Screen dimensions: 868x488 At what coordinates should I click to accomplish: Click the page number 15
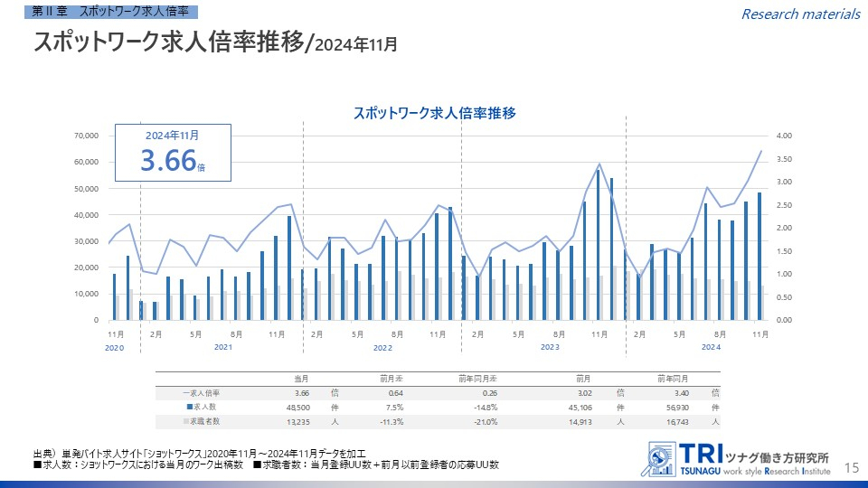[850, 466]
